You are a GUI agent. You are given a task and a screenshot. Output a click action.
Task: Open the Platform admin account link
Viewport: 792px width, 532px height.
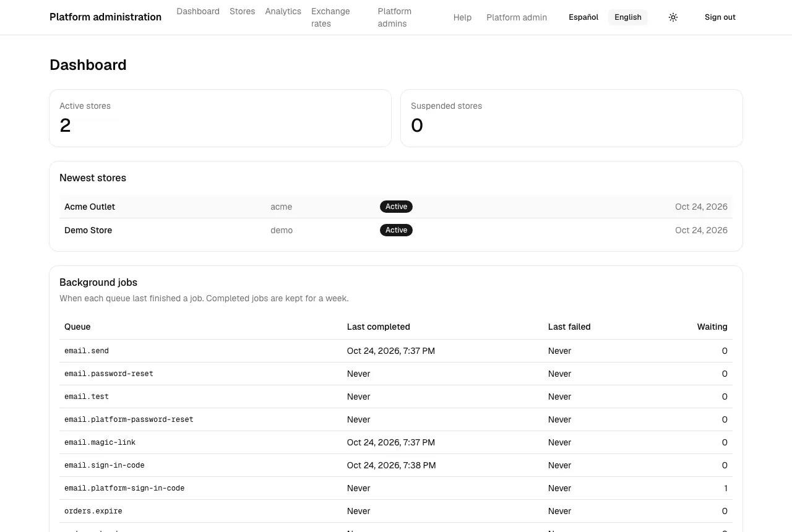click(517, 17)
